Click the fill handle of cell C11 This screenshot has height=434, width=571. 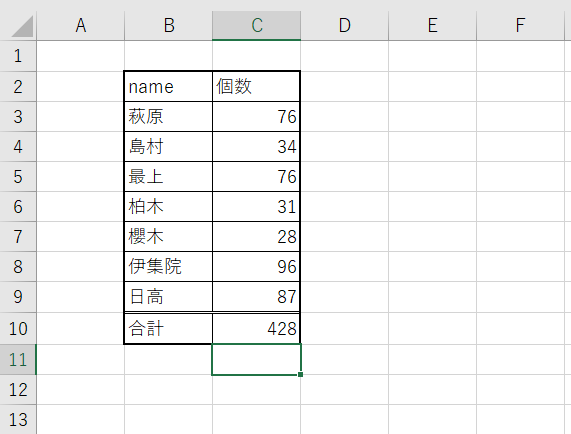(300, 374)
